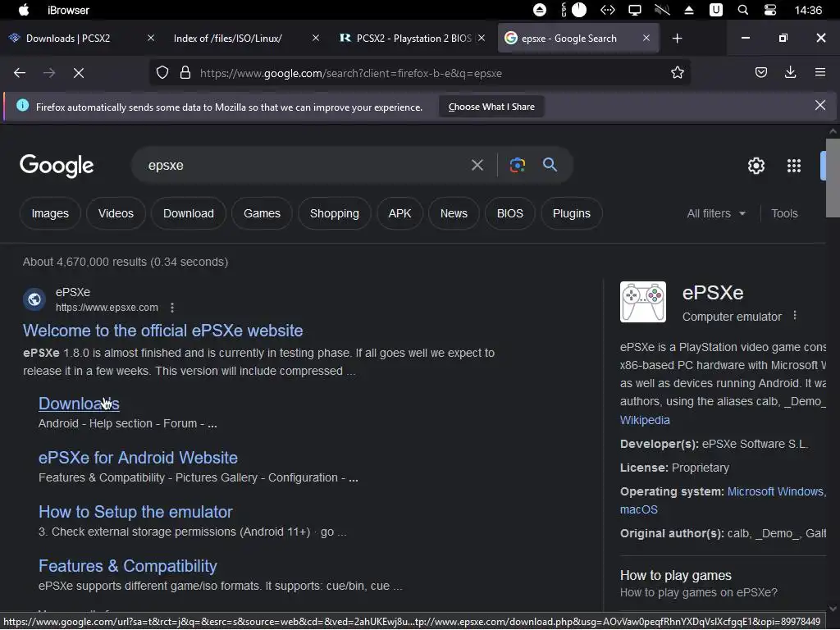840x630 pixels.
Task: Bookmark this page with the star
Action: point(677,73)
